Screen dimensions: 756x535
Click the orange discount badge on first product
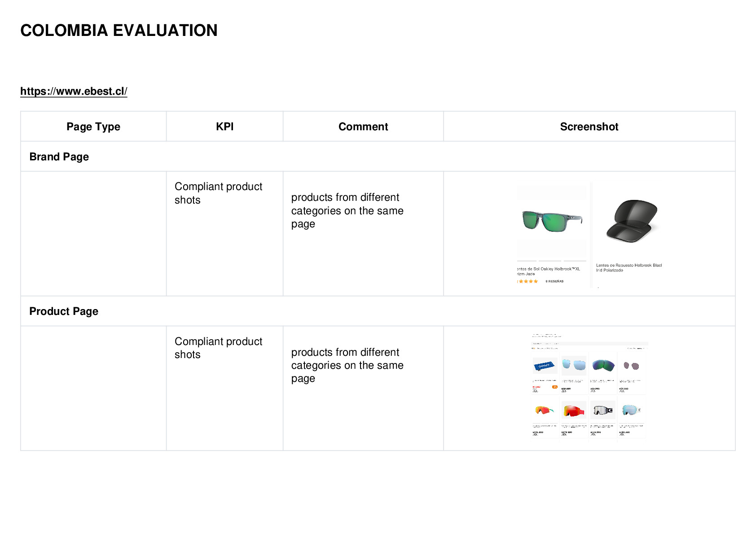coord(554,387)
